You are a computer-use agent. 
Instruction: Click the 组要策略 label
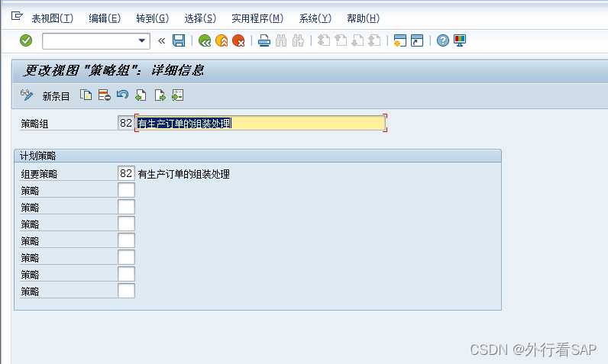pyautogui.click(x=39, y=174)
